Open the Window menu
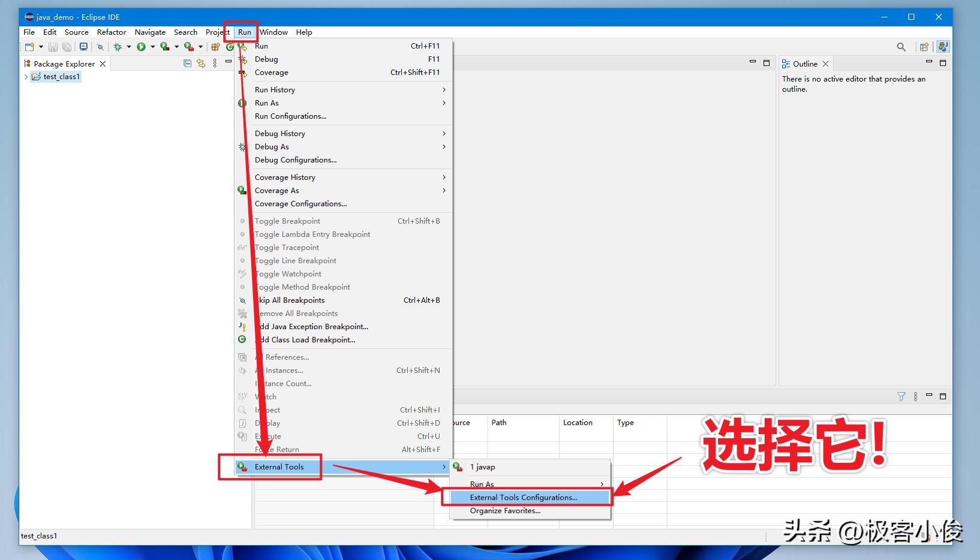 (273, 32)
